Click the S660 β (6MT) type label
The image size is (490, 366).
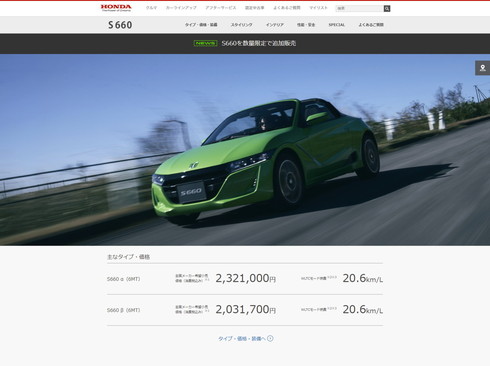point(123,310)
